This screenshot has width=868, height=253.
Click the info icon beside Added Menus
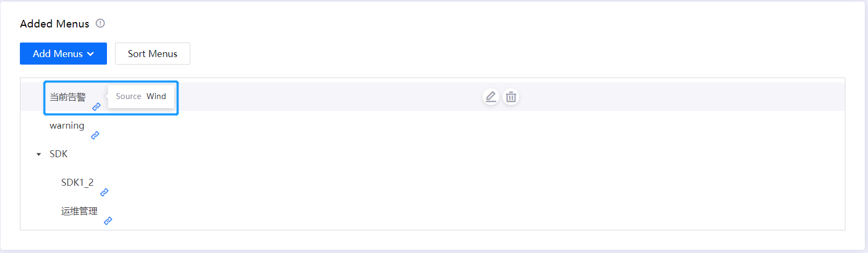pos(101,23)
